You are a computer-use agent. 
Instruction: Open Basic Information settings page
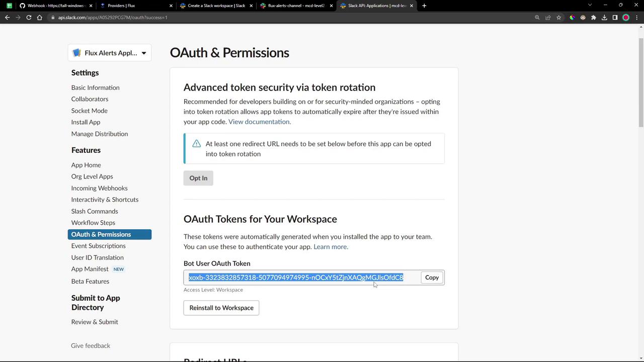(95, 87)
